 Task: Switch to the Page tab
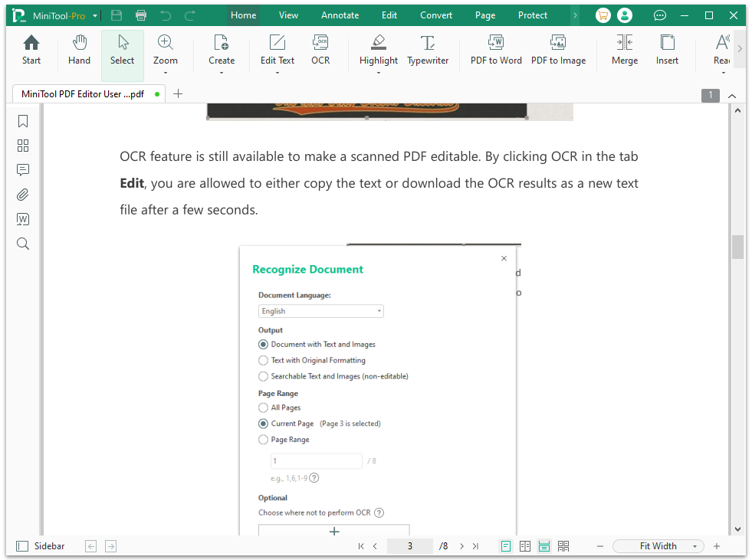click(485, 15)
